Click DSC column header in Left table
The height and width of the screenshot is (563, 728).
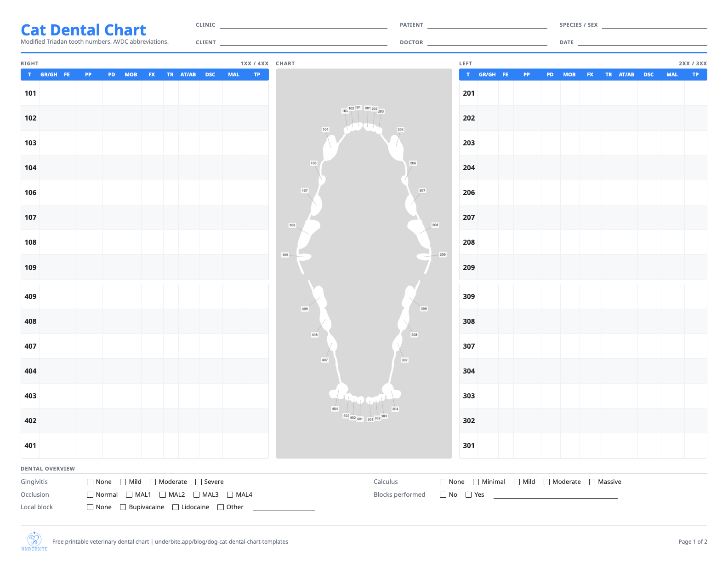[648, 75]
